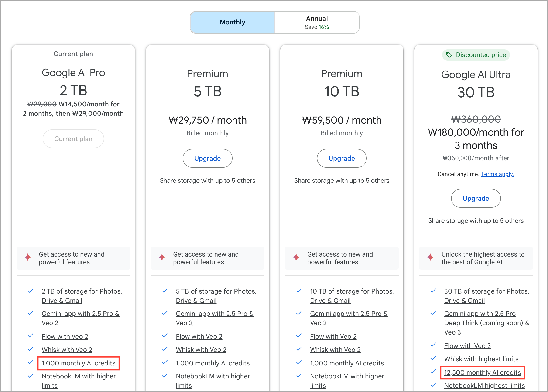Click checkmark beside 5 TB of storage
Viewport: 548px width, 392px height.
tap(164, 291)
